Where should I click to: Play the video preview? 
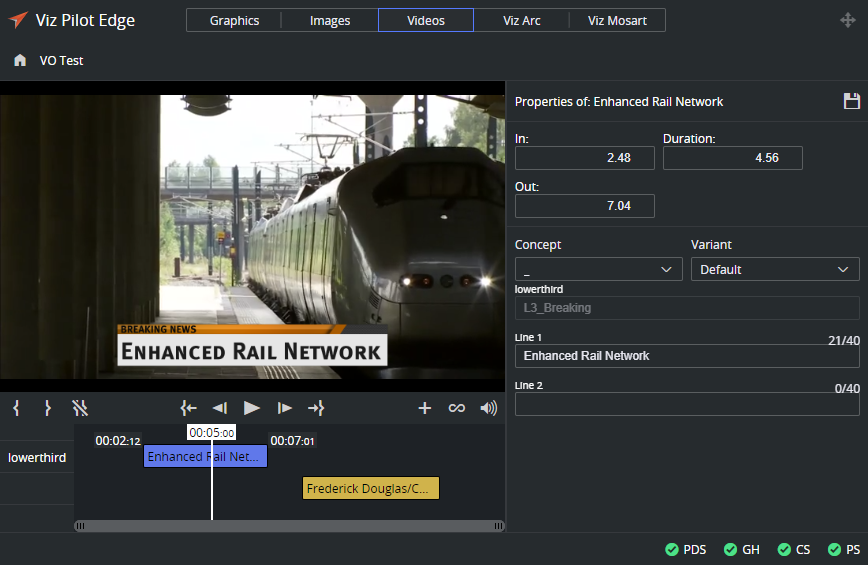coord(252,408)
